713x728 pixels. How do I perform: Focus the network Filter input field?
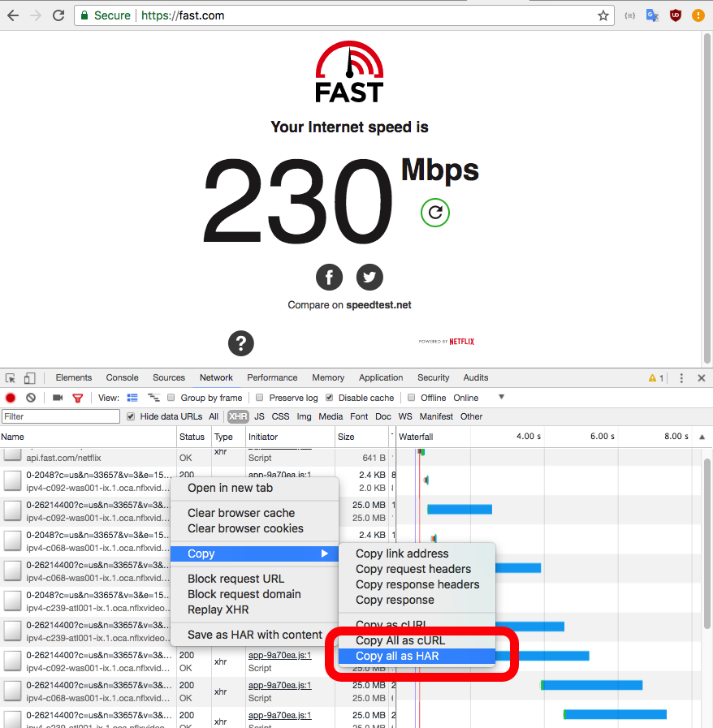coord(61,416)
